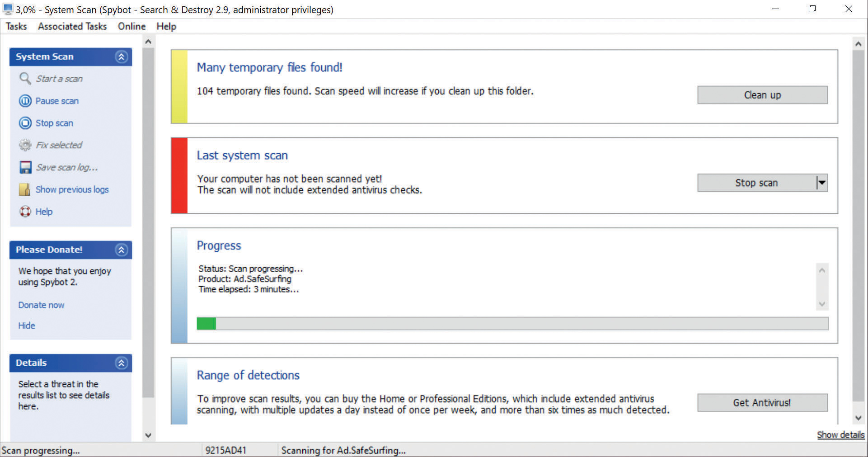
Task: Click the Progress status box scroll down arrow
Action: click(x=822, y=304)
